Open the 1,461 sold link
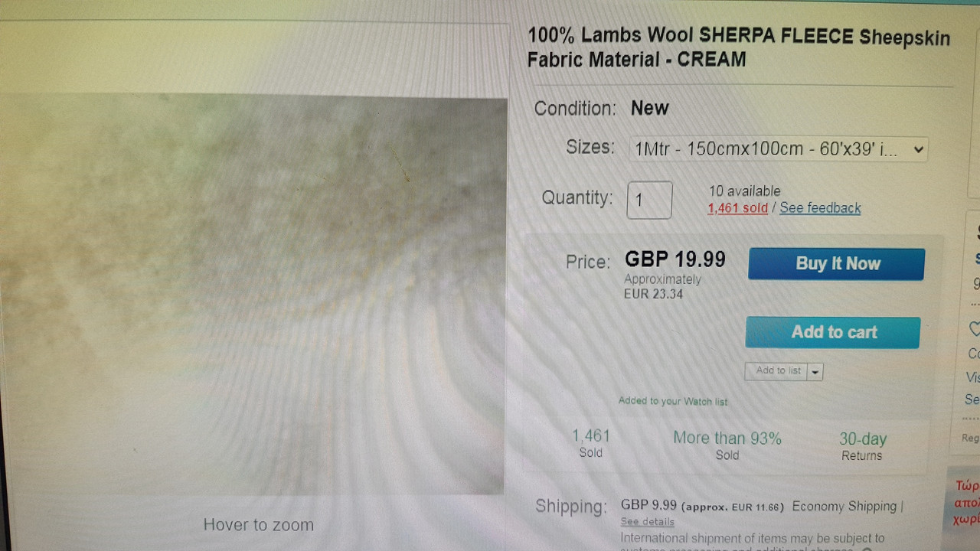 click(x=737, y=208)
